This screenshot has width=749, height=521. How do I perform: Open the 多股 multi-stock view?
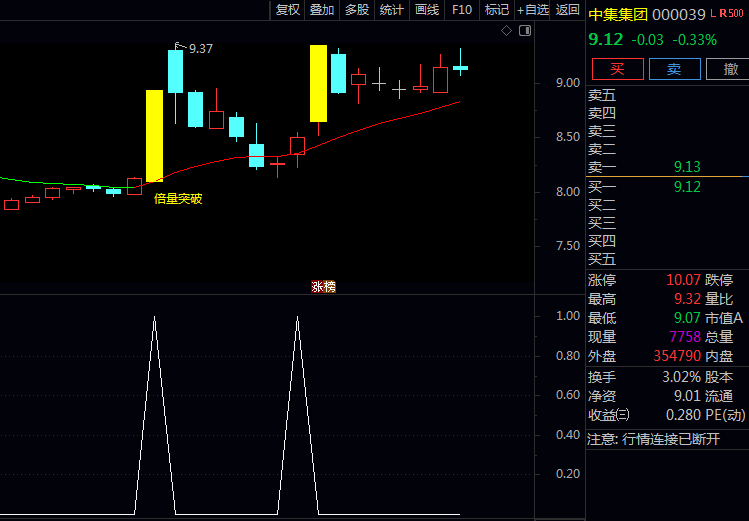(x=357, y=10)
